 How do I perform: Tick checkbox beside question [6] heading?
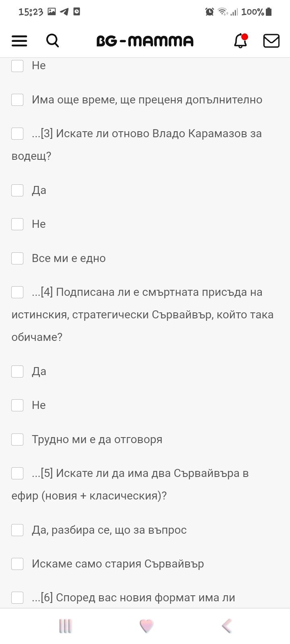coord(17,597)
